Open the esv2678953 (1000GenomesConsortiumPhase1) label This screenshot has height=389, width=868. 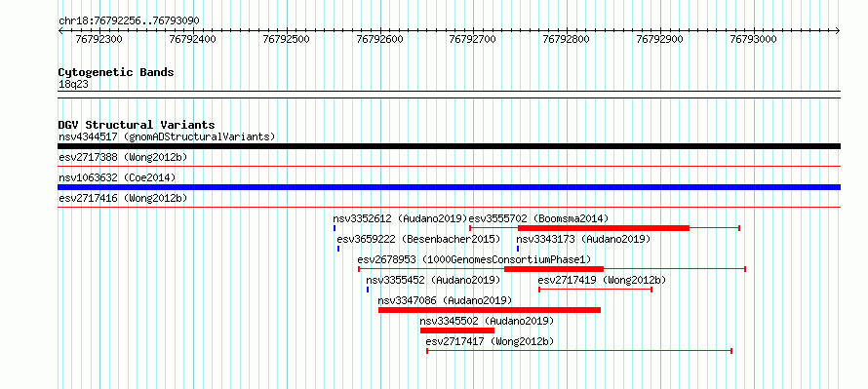tap(474, 259)
